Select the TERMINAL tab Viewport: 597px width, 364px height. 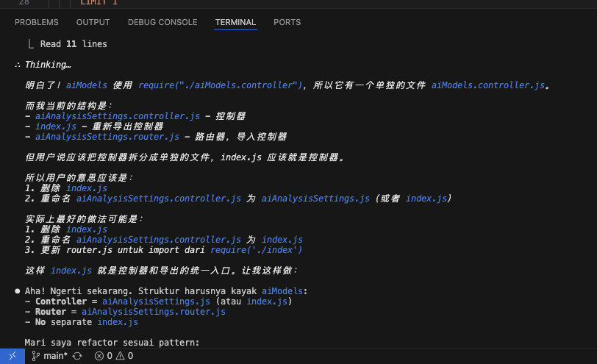click(x=235, y=23)
